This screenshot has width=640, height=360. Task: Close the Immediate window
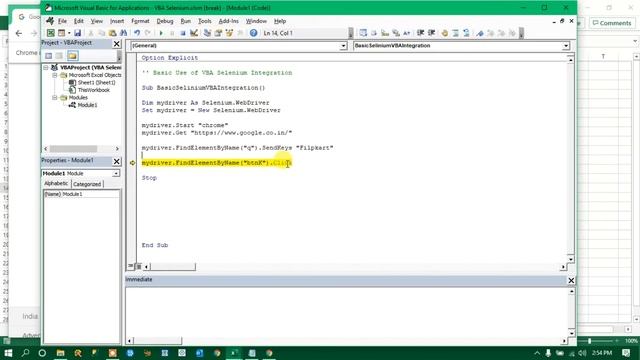click(x=571, y=280)
